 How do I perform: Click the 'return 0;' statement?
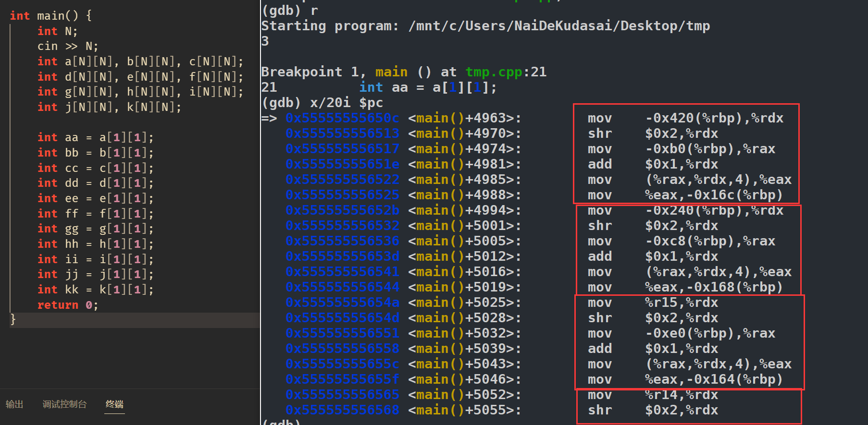[x=68, y=305]
